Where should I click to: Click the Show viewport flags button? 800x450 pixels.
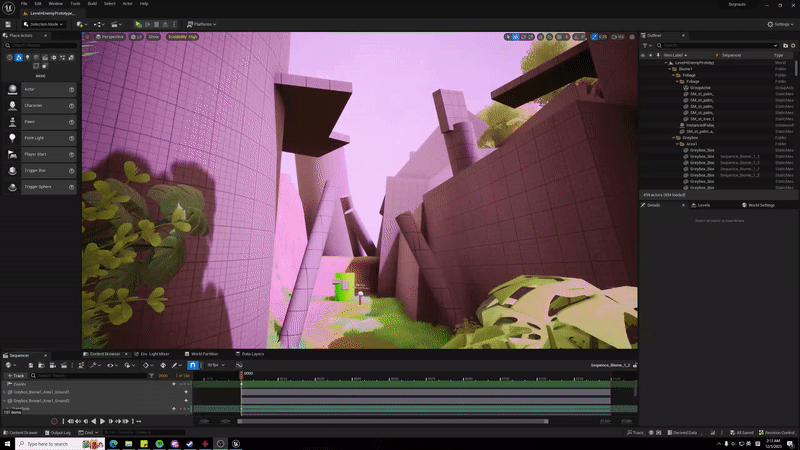point(154,37)
